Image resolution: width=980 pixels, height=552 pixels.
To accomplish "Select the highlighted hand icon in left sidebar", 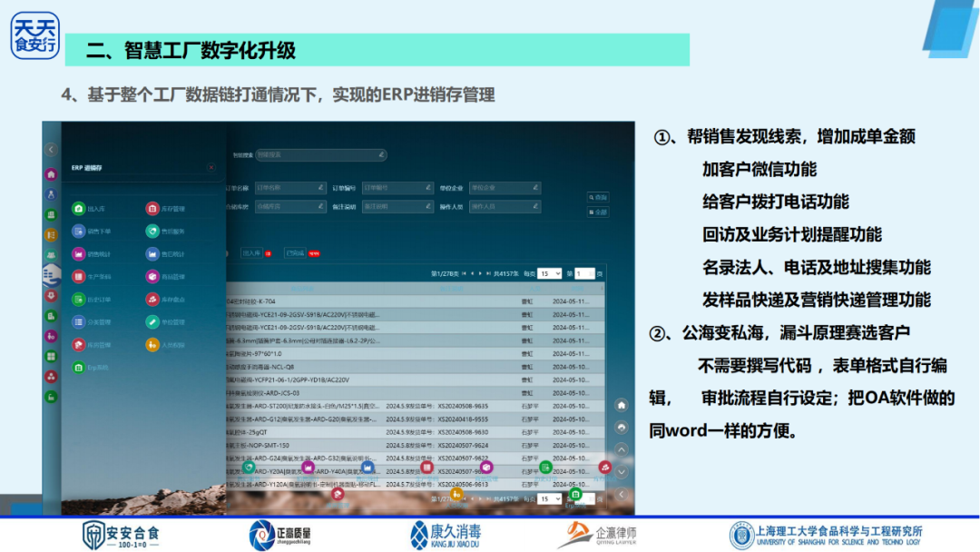I will pos(51,275).
